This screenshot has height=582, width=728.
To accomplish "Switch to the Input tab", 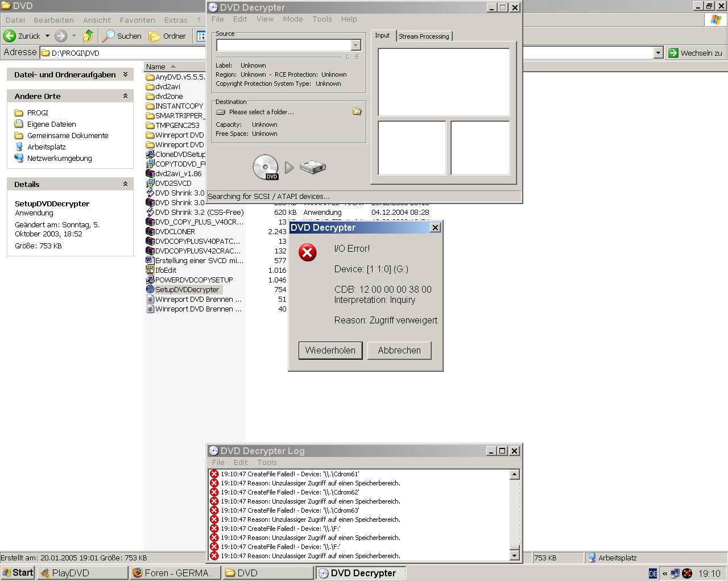I will tap(382, 35).
